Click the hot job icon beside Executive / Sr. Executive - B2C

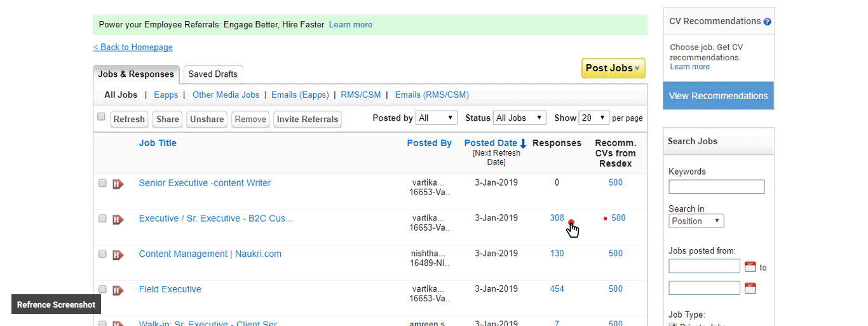[x=118, y=219]
